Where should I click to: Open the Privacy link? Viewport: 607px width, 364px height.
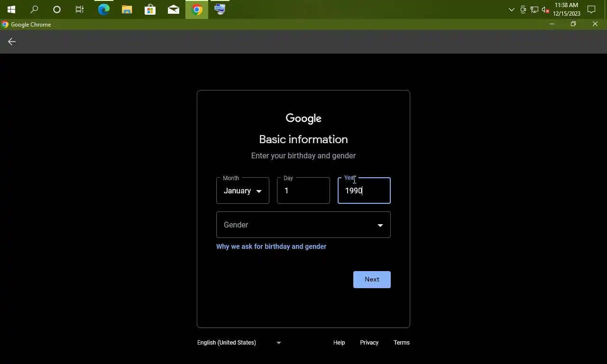pos(369,343)
